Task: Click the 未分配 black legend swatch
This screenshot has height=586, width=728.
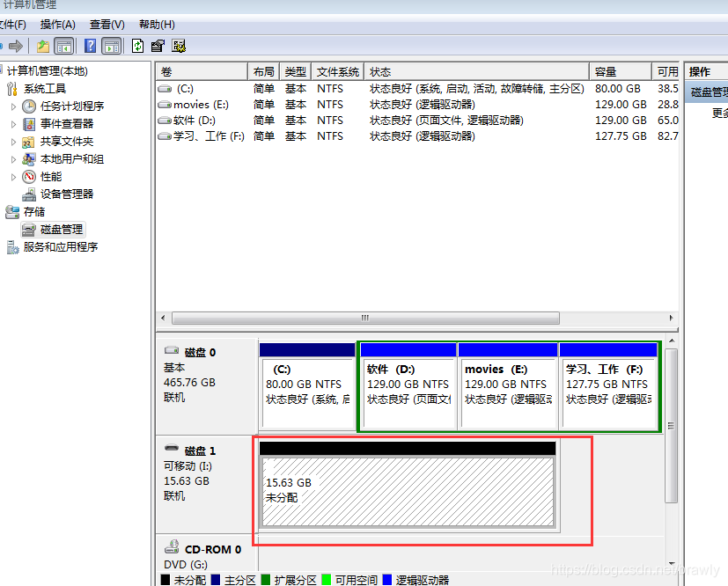Action: [x=165, y=580]
